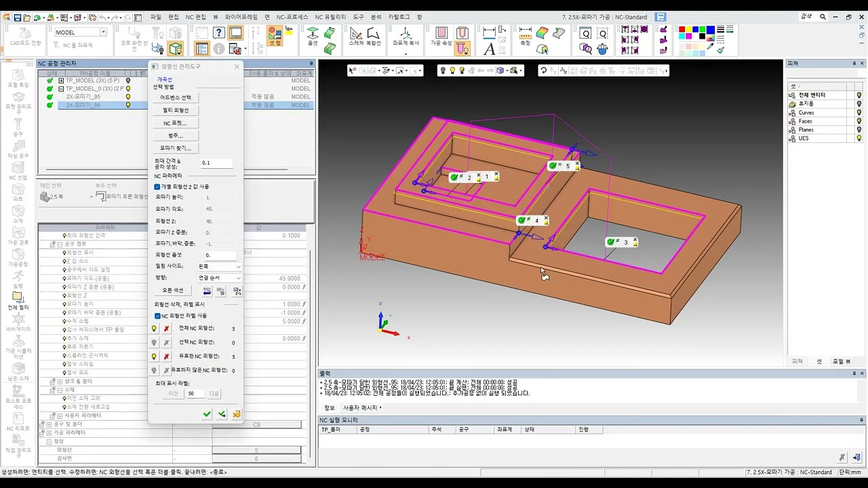Delete all NC contours red X icon
868x488 pixels.
point(167,329)
